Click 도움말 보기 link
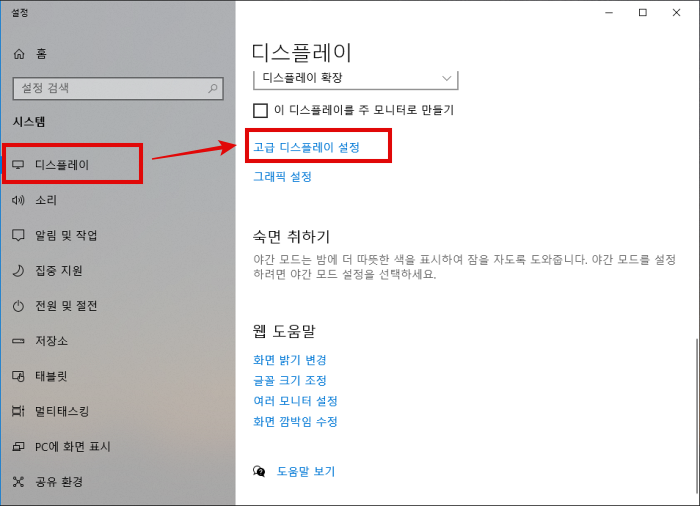The height and width of the screenshot is (506, 700). pos(306,472)
